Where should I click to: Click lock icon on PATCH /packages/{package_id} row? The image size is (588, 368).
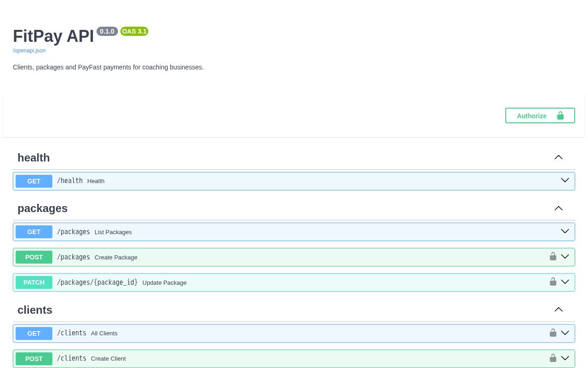point(553,282)
